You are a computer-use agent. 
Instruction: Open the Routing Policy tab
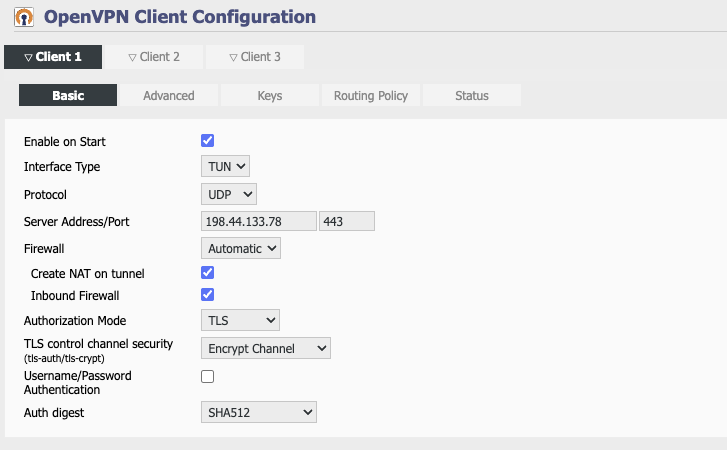click(371, 95)
